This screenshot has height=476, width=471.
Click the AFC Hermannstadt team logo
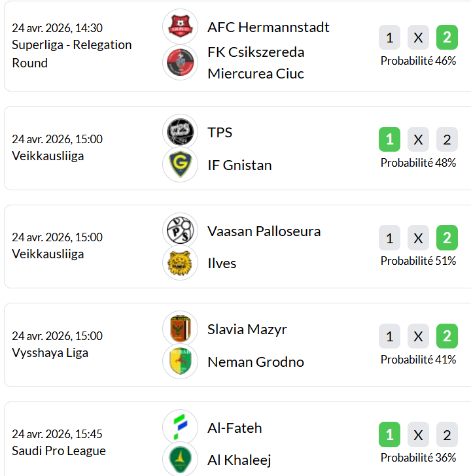tap(180, 27)
